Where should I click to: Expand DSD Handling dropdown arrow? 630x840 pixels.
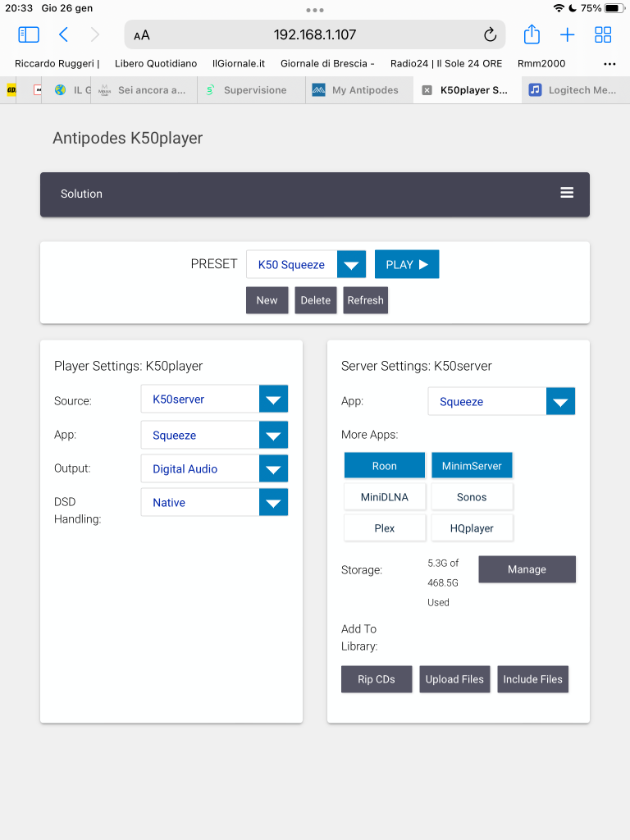click(x=273, y=502)
